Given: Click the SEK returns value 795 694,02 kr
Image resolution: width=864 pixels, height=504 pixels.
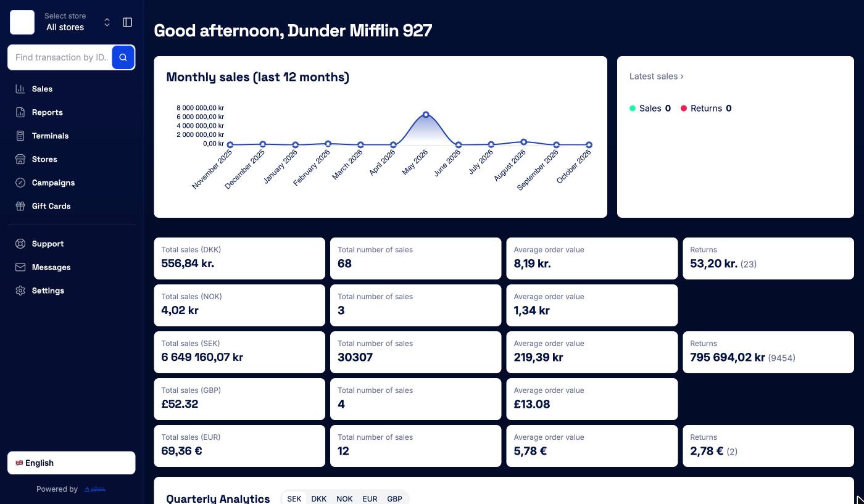Looking at the screenshot, I should (728, 357).
